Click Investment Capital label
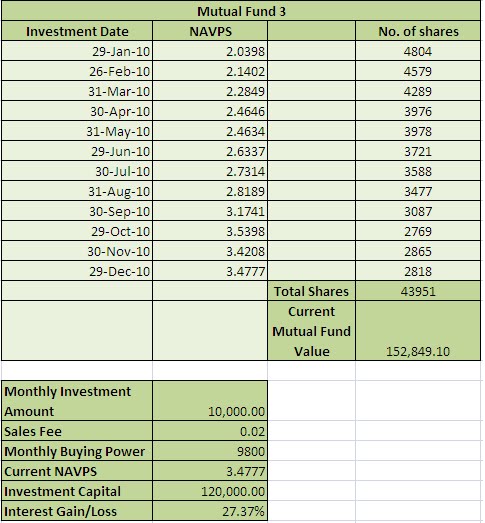Viewport: 485px width, 523px height. (x=77, y=491)
